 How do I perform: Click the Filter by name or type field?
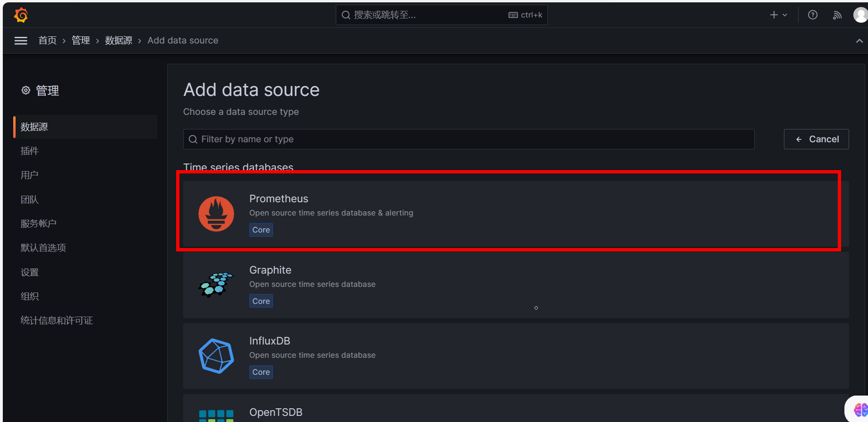click(468, 139)
